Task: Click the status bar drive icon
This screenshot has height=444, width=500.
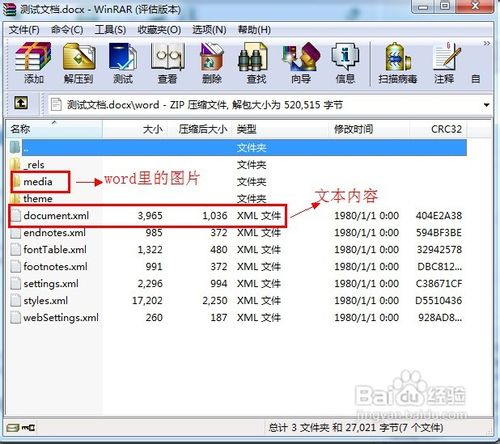Action: (13, 428)
